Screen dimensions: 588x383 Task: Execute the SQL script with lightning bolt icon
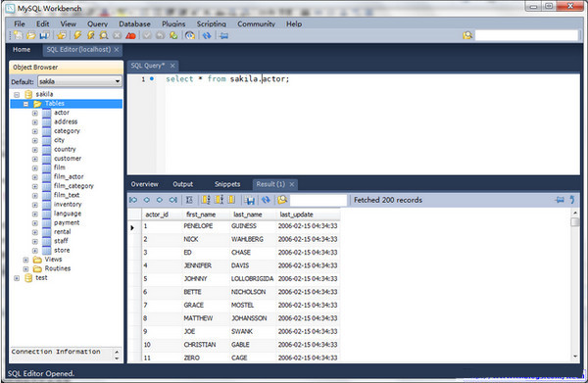[77, 35]
